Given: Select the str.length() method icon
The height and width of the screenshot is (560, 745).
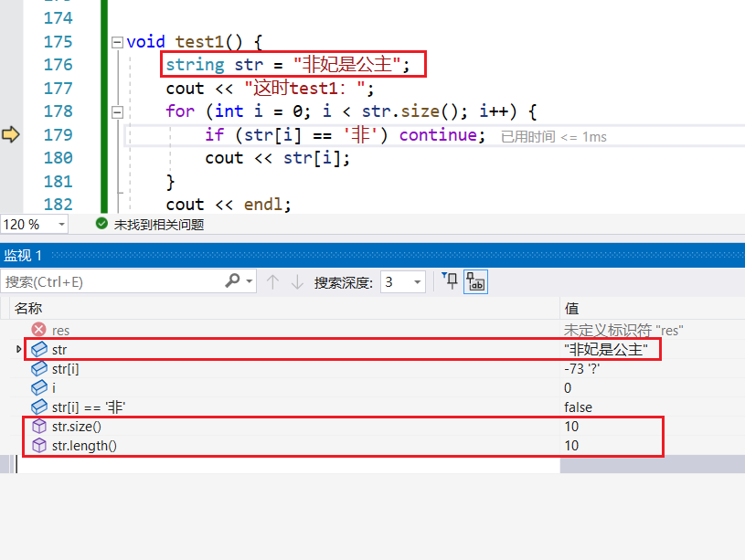Looking at the screenshot, I should [x=39, y=446].
